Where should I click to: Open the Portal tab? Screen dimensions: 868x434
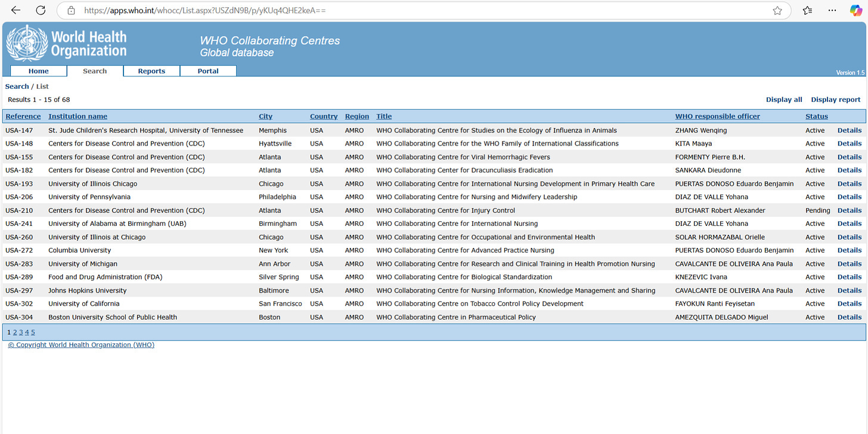tap(208, 71)
